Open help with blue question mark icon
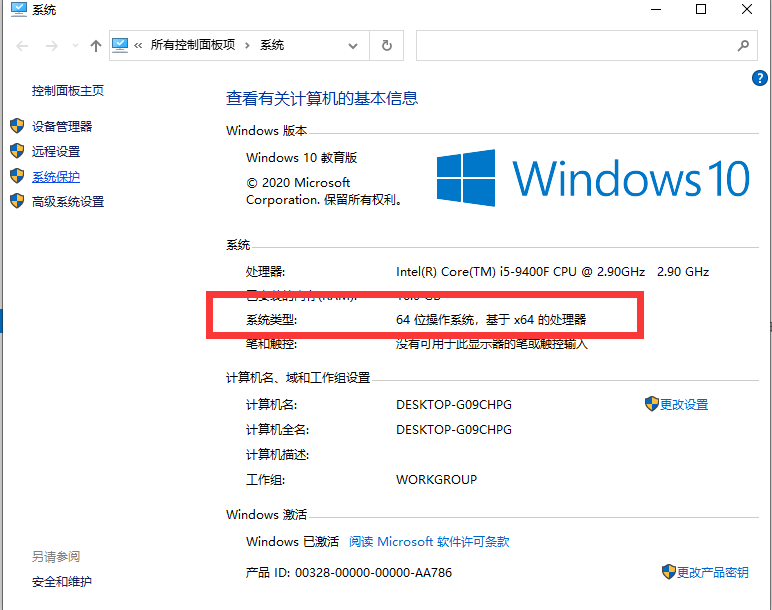The height and width of the screenshot is (610, 772). point(760,78)
